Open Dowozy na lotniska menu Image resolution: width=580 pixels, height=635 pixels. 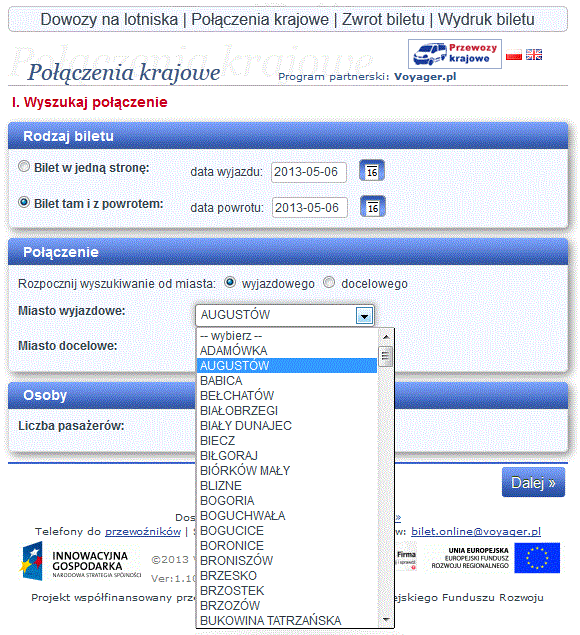[x=109, y=19]
